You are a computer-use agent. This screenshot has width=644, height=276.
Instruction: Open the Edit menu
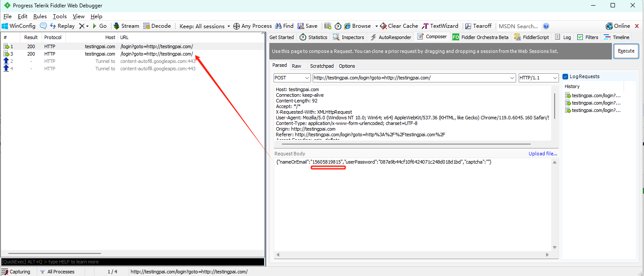(23, 16)
